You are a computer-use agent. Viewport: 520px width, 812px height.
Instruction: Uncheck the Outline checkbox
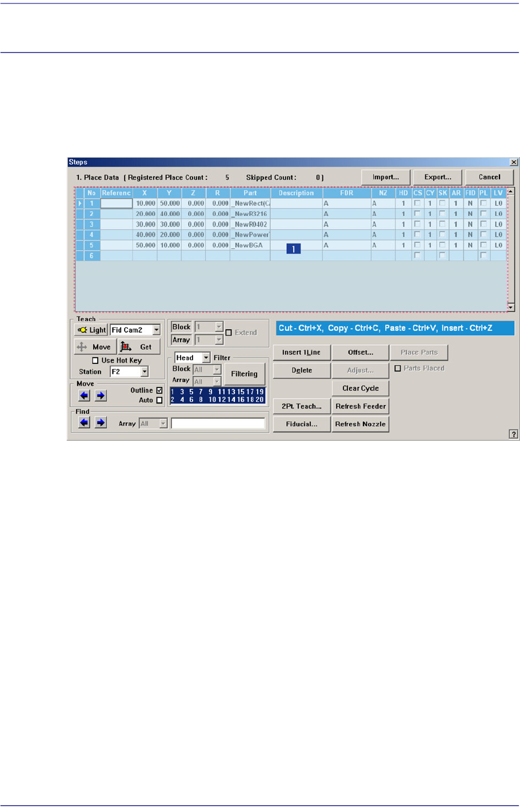159,390
